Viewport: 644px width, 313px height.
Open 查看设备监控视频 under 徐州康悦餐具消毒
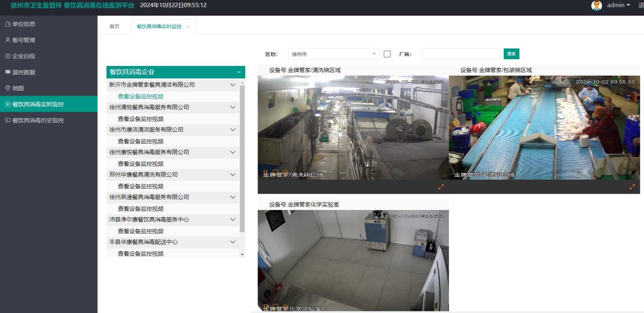[x=140, y=164]
